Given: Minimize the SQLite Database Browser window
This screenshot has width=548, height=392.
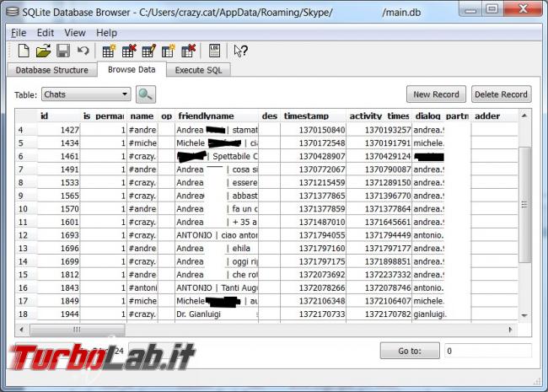Looking at the screenshot, I should click(470, 8).
